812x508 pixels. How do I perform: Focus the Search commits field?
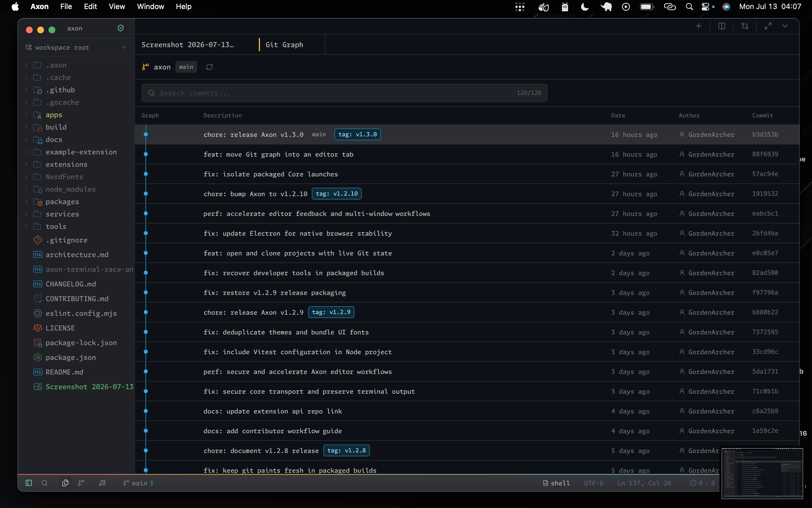click(x=344, y=93)
